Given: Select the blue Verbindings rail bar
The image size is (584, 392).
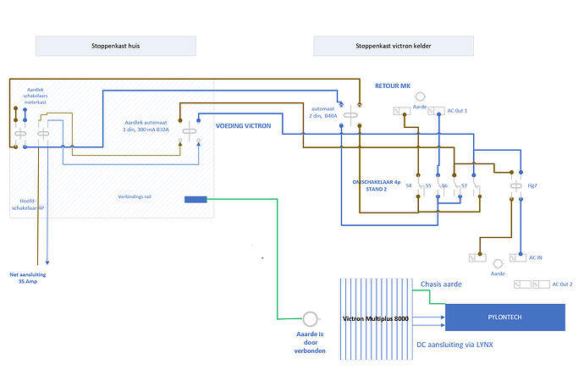Looking at the screenshot, I should (196, 200).
